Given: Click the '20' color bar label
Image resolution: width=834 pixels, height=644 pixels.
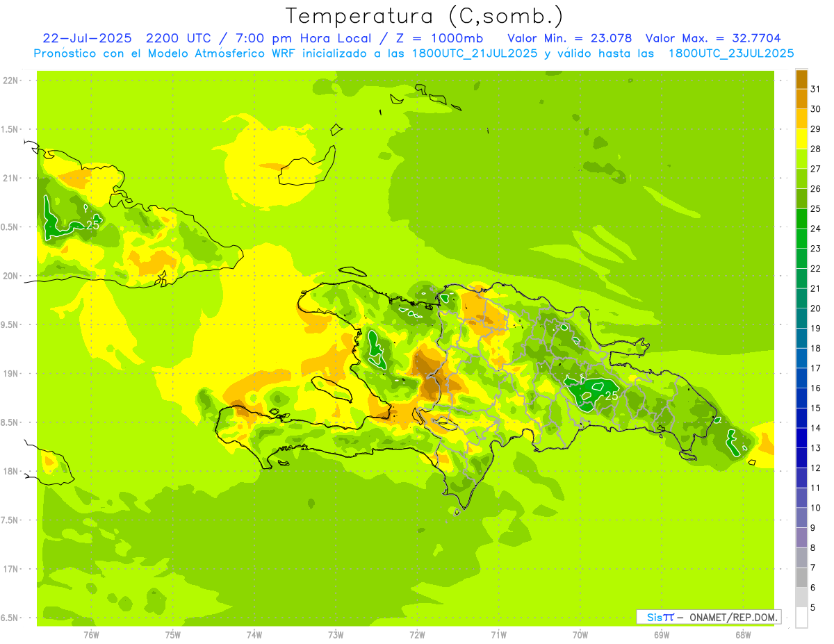Looking at the screenshot, I should point(816,308).
